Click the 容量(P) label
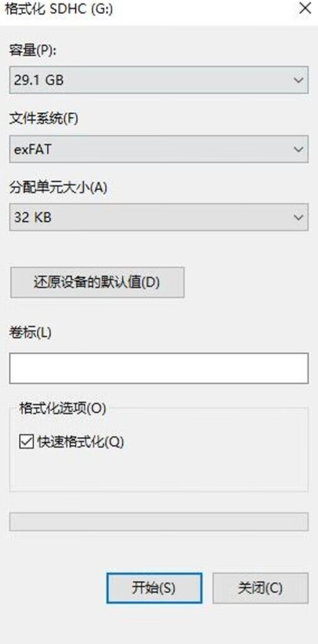The width and height of the screenshot is (318, 644). (x=32, y=50)
